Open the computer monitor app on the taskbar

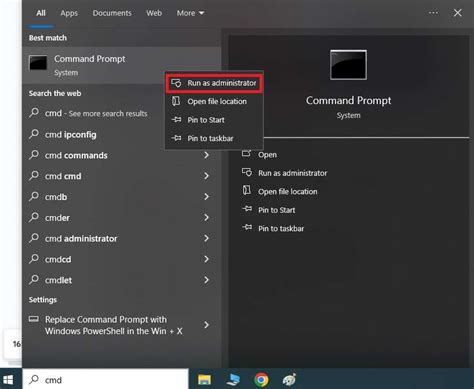pos(233,380)
